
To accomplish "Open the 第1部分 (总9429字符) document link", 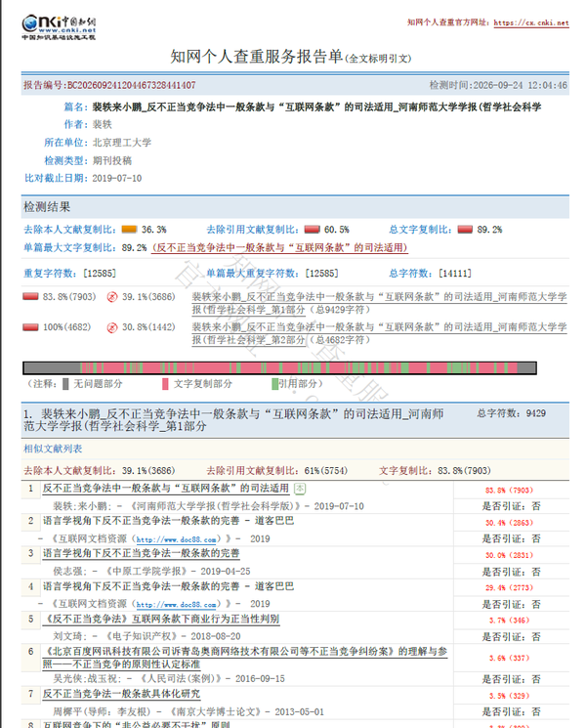I will 379,303.
